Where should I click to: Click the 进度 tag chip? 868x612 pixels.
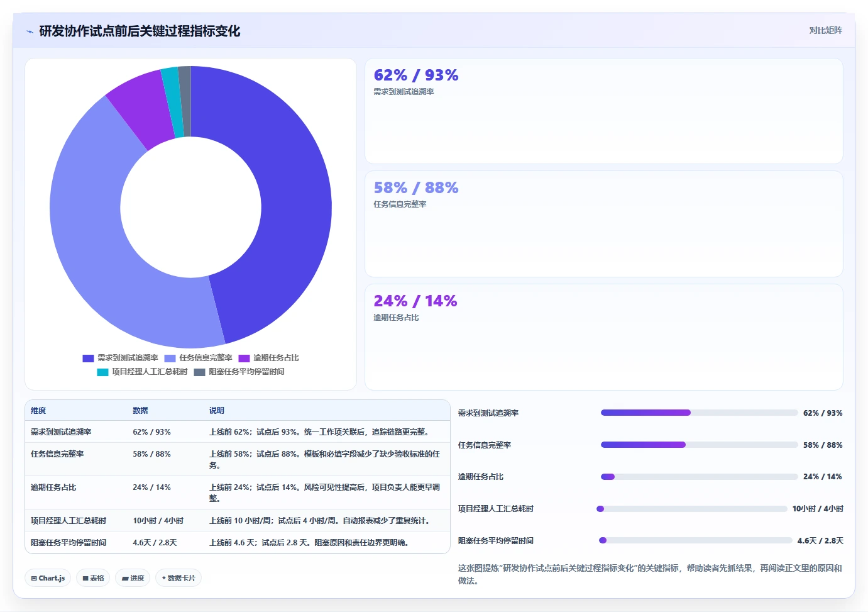[x=133, y=578]
